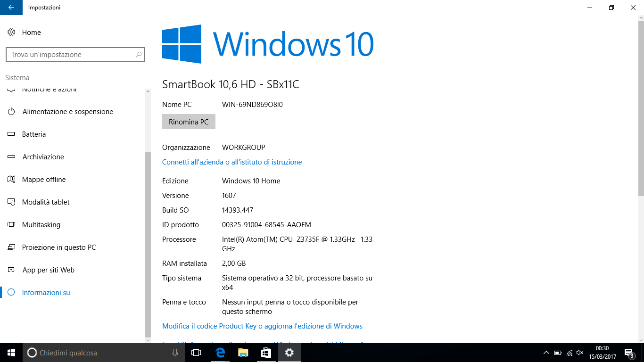This screenshot has width=644, height=362.
Task: Click the Cortana microphone icon
Action: coord(175,353)
